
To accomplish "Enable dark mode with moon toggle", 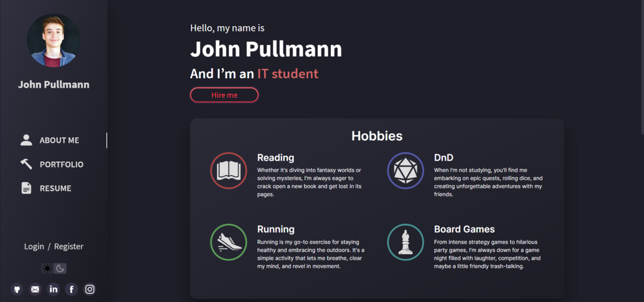I will coord(60,269).
